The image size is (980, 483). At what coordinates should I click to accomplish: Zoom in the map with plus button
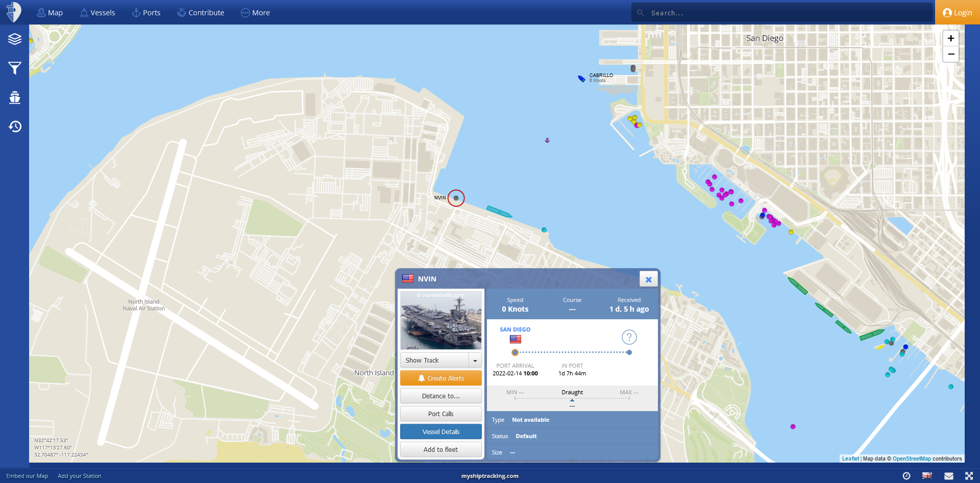(x=950, y=38)
